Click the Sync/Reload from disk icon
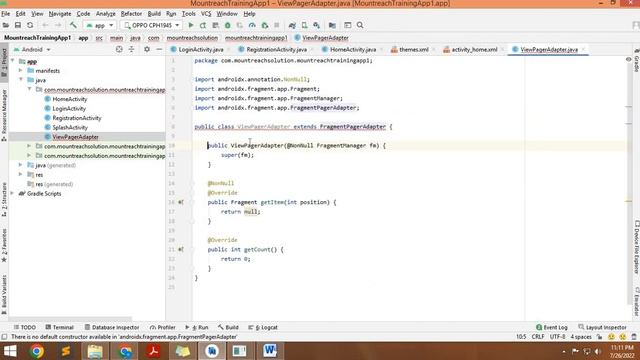Viewport: 640px width, 360px height. click(x=30, y=25)
